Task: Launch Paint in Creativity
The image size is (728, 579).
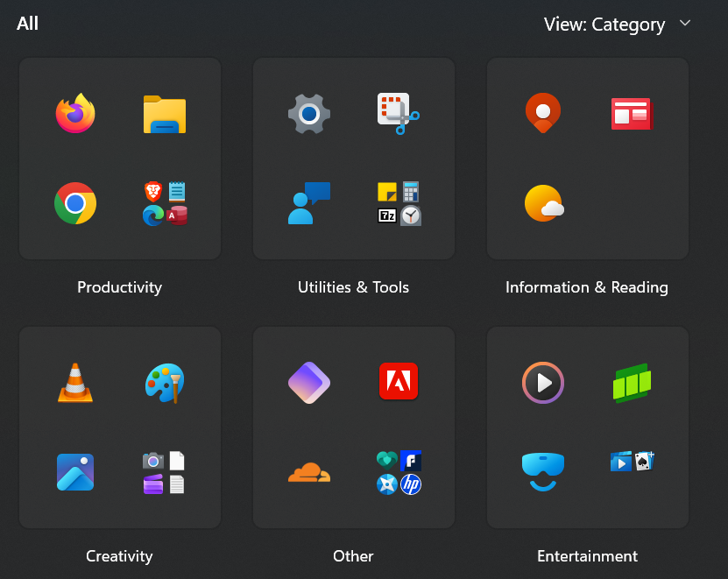Action: (x=165, y=383)
